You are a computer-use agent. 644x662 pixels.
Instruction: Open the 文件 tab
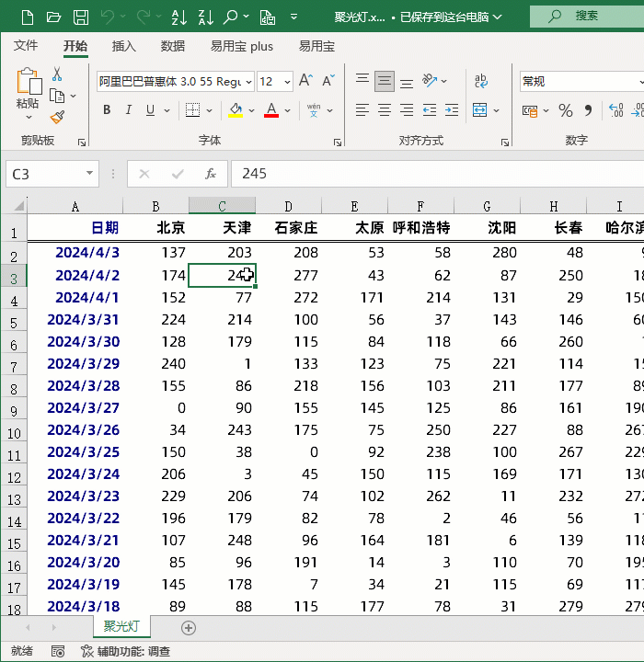pyautogui.click(x=26, y=46)
